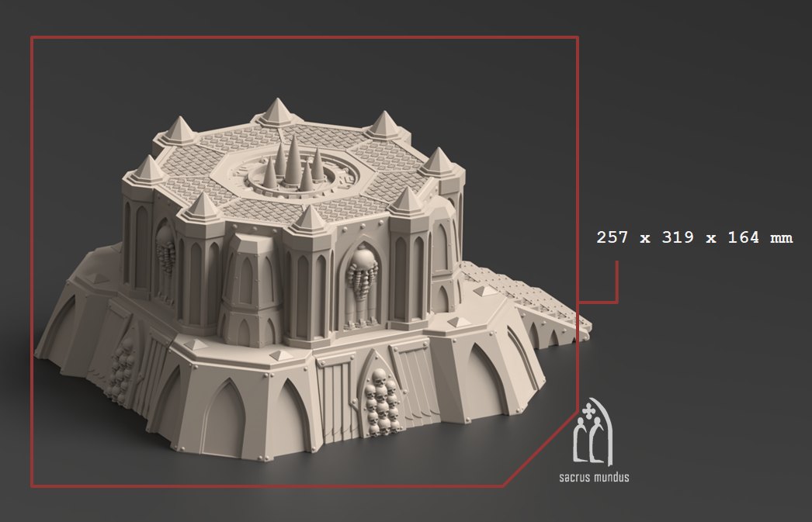Click the top-left corner of the red frame
This screenshot has width=812, height=522.
(x=32, y=37)
